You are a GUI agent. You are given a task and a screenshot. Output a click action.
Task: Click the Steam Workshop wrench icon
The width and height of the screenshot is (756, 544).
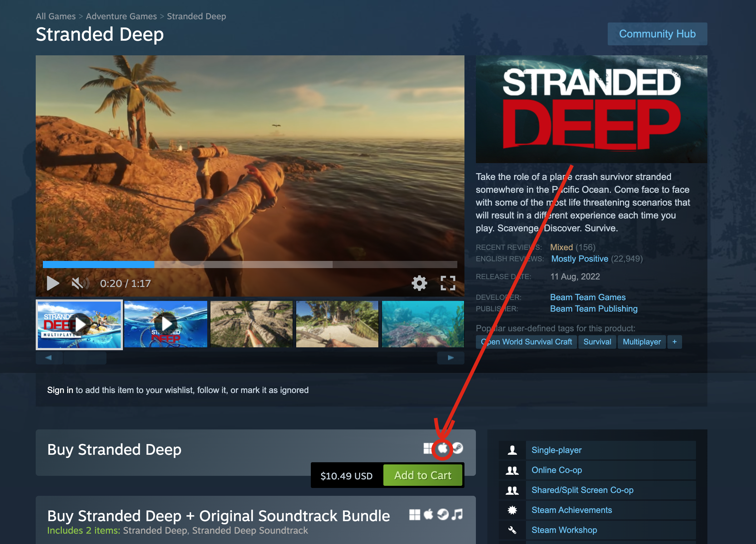[512, 530]
